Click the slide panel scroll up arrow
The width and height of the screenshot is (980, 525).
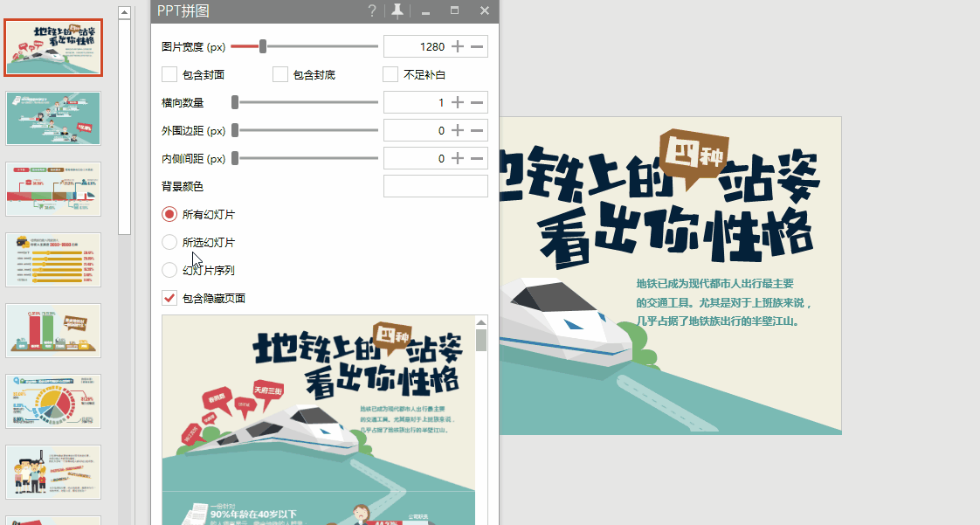coord(124,13)
